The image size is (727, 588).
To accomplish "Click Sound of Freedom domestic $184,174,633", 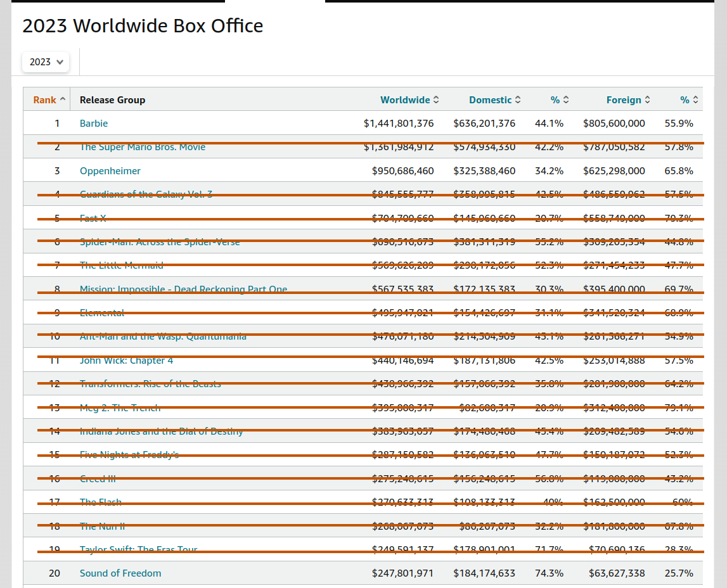I will (484, 573).
